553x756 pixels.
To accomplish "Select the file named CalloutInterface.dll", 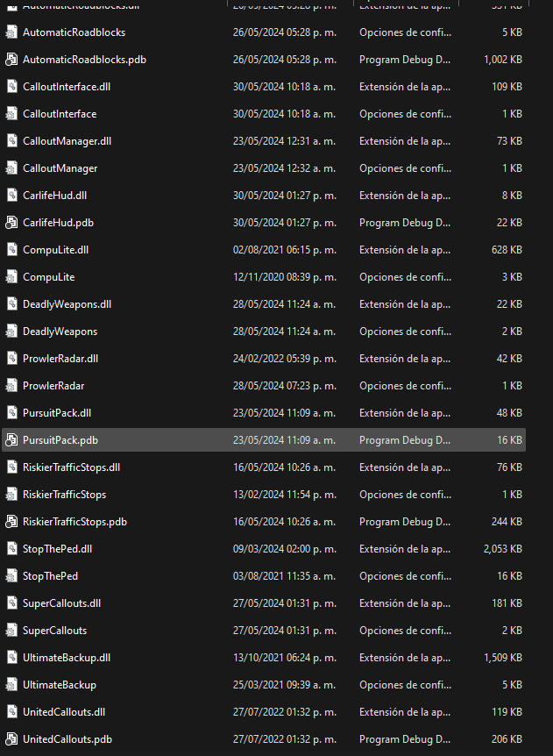I will coord(67,87).
